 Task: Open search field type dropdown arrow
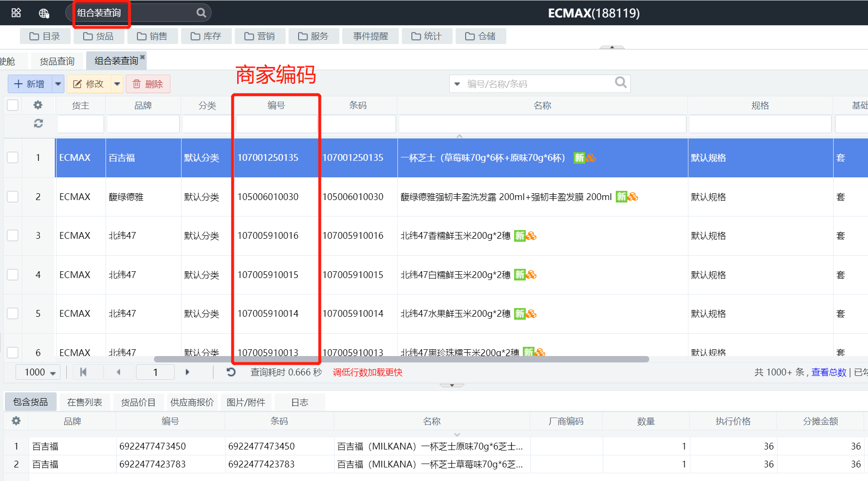(457, 84)
